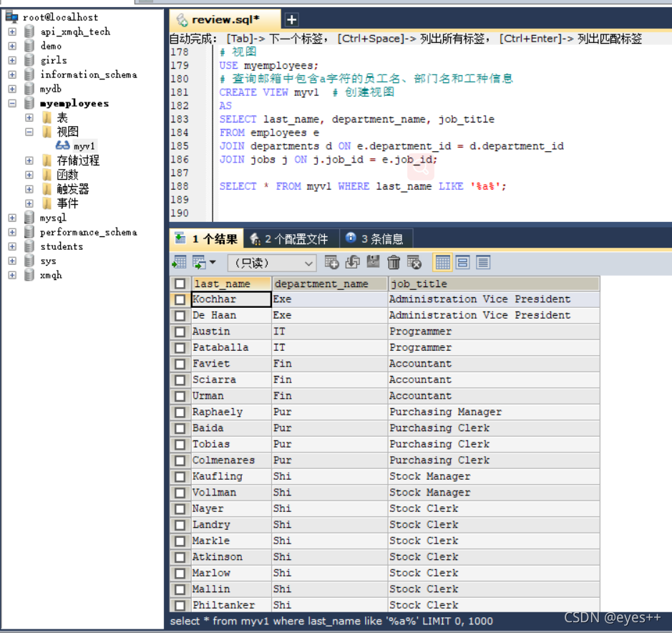Expand the 表 folder node
Viewport: 672px width, 633px height.
click(29, 117)
